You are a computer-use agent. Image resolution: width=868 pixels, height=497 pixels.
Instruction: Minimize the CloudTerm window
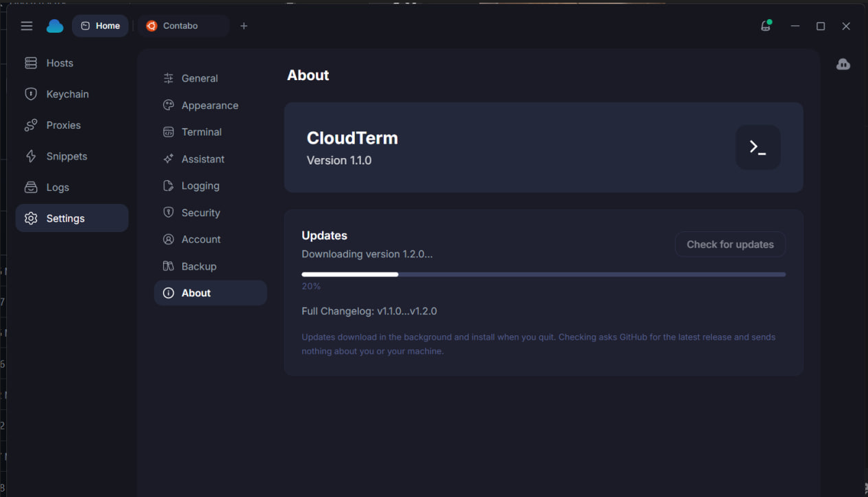(795, 26)
